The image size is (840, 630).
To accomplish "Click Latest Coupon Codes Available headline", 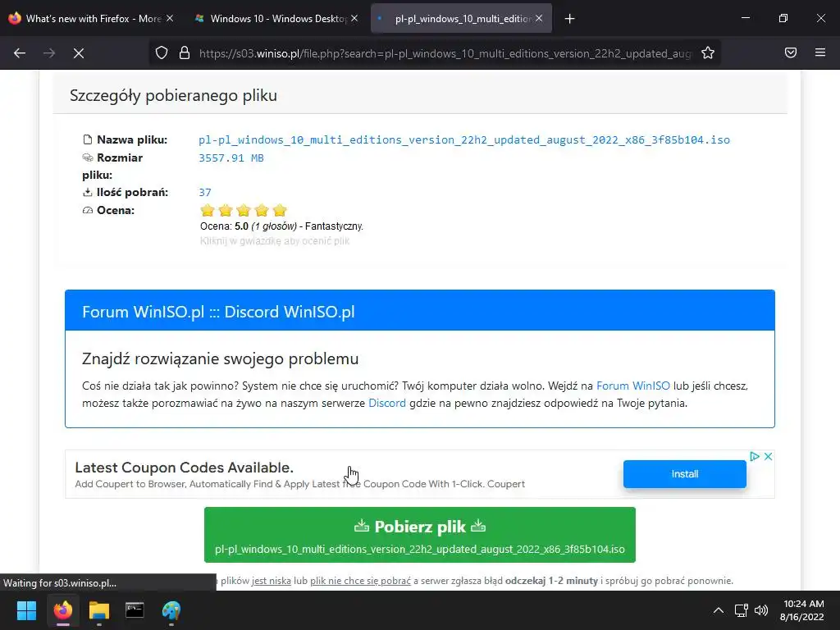I will tap(185, 467).
